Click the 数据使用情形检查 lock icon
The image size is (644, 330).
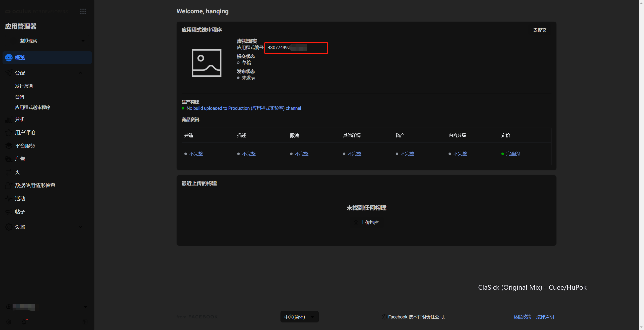[9, 186]
